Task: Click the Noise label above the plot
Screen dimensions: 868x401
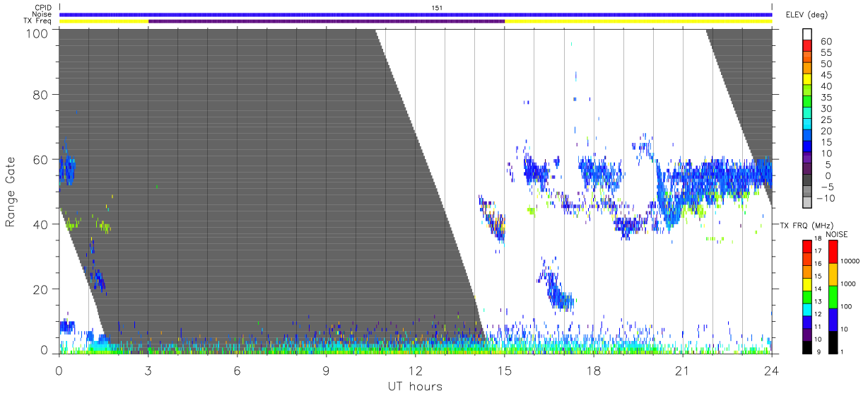Action: coord(42,14)
